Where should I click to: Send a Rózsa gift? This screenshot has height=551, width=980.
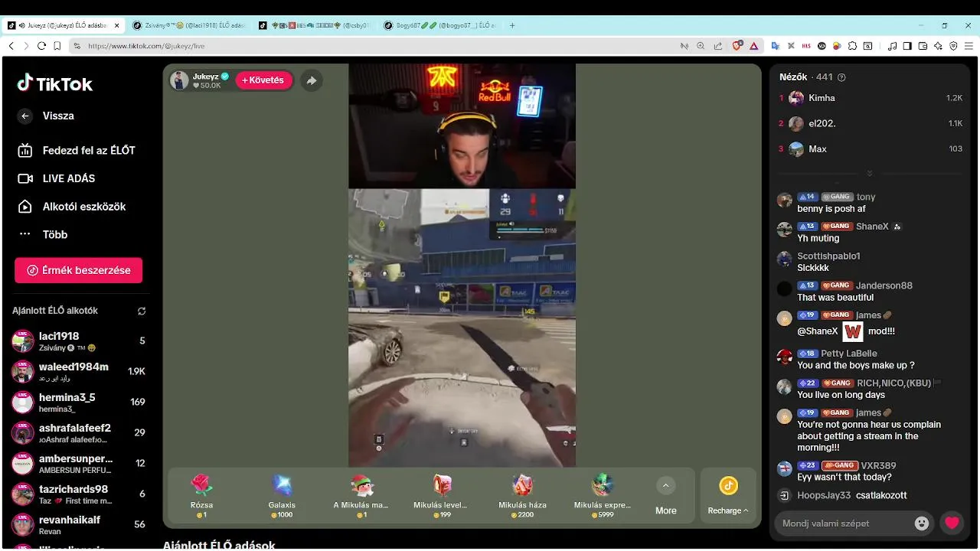click(201, 496)
